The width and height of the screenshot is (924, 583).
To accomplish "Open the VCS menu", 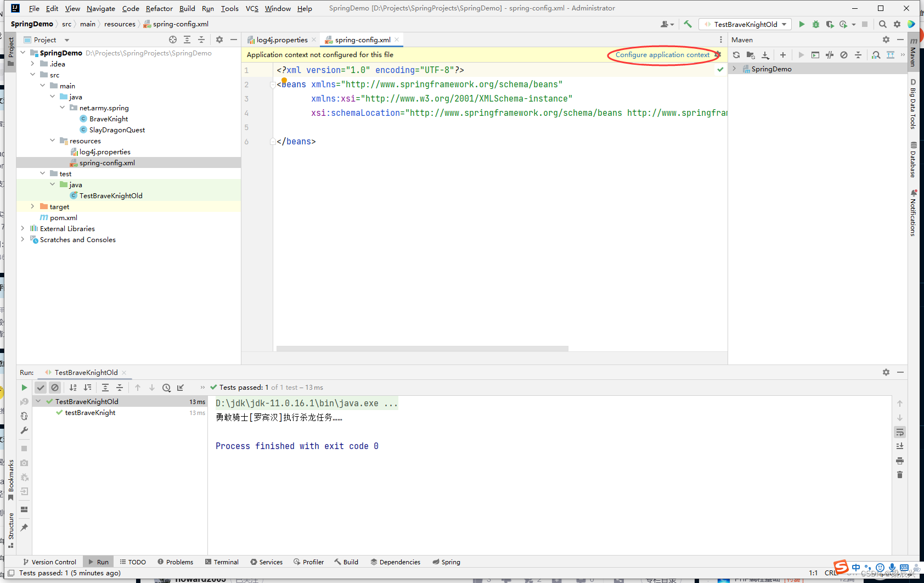I will tap(252, 8).
